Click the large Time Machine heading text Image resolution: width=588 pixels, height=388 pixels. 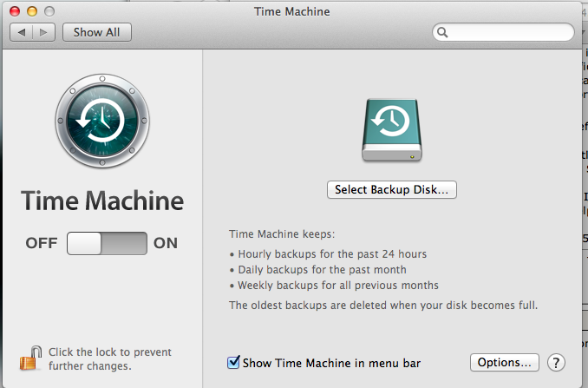102,201
